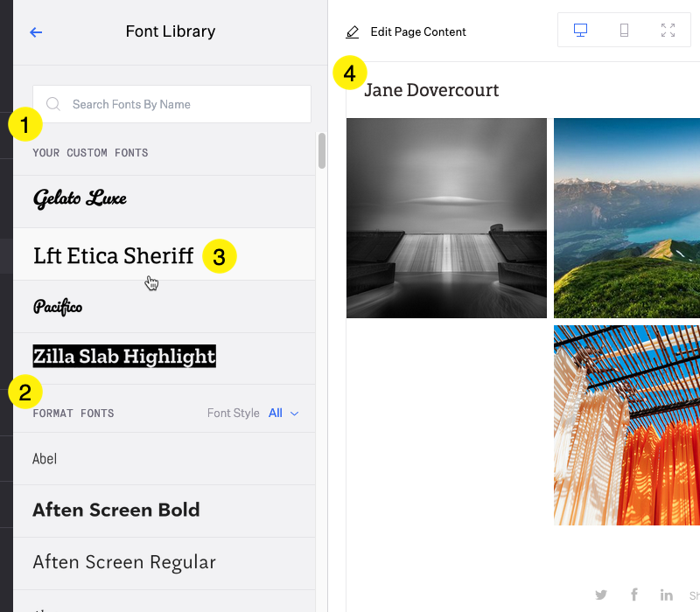The height and width of the screenshot is (612, 700).
Task: Go back using the blue arrow
Action: pos(36,32)
